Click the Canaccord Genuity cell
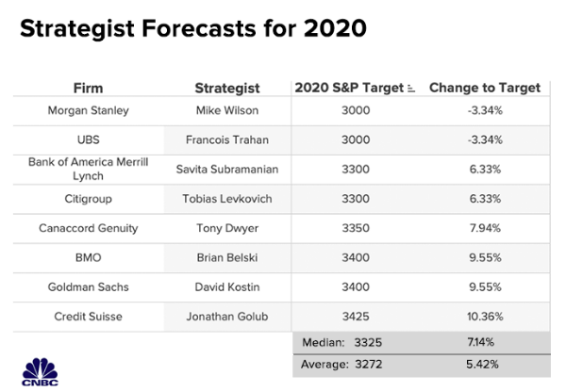Screen dimensions: 566x392 point(87,227)
